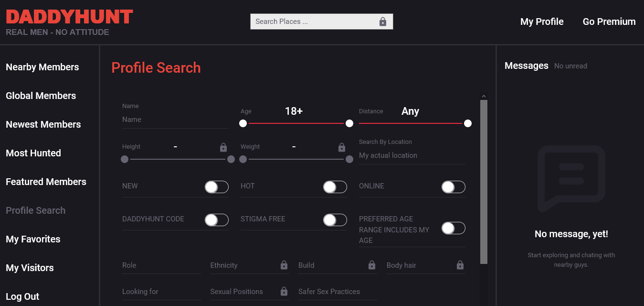Viewport: 644px width, 306px height.
Task: Select Most Hunted in sidebar
Action: point(33,153)
